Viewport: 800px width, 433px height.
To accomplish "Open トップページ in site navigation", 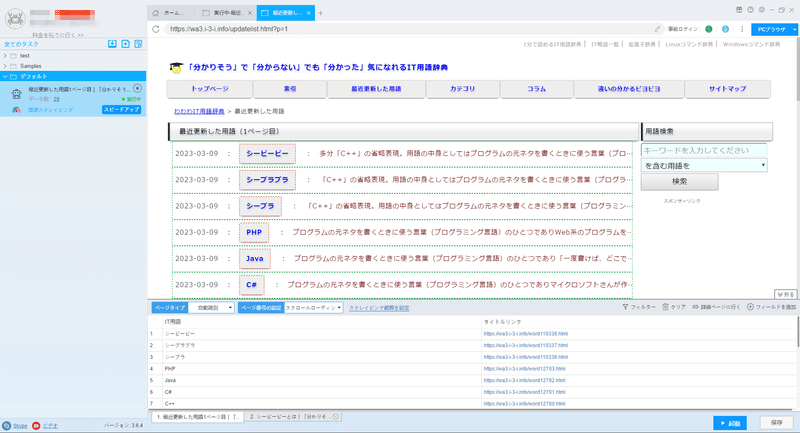I will pyautogui.click(x=210, y=89).
